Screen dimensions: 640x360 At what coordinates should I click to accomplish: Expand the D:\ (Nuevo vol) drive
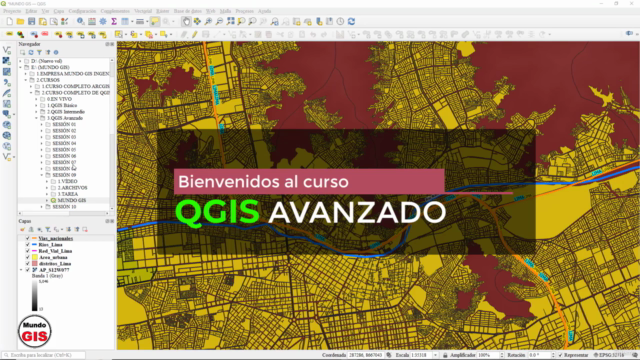click(x=20, y=61)
